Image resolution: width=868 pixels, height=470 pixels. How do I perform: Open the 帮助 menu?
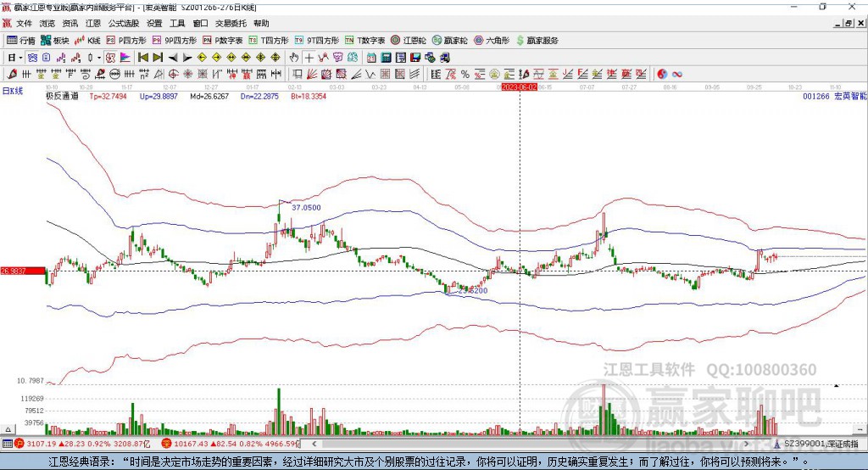coord(261,23)
